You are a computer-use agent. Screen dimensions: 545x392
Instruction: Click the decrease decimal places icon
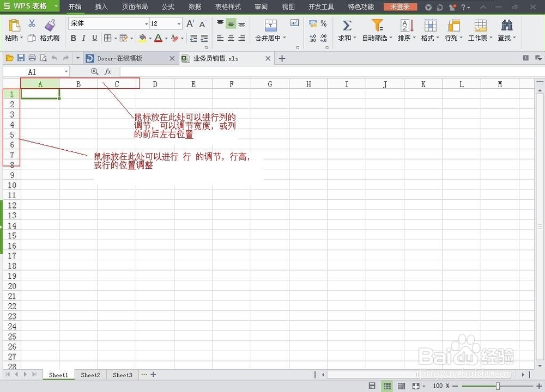coord(324,38)
